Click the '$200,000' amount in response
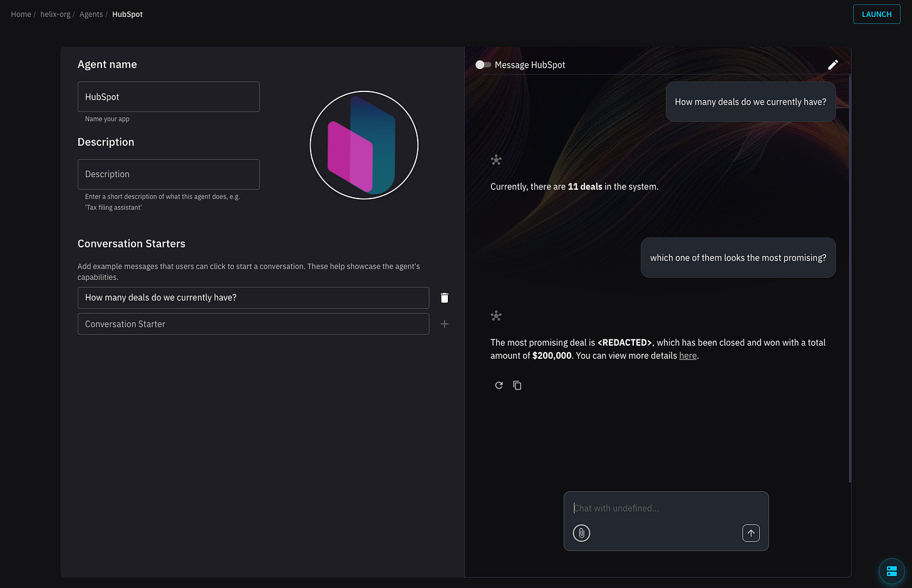This screenshot has height=588, width=912. tap(552, 356)
